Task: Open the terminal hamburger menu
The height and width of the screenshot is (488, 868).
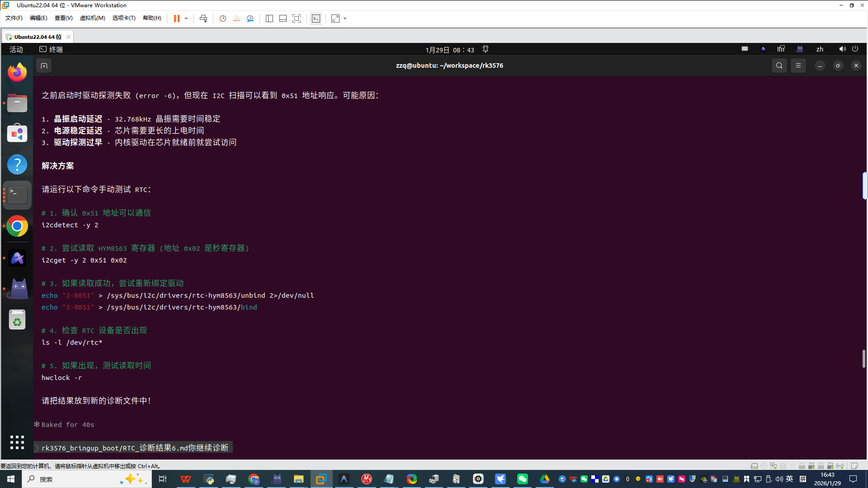Action: (x=798, y=66)
